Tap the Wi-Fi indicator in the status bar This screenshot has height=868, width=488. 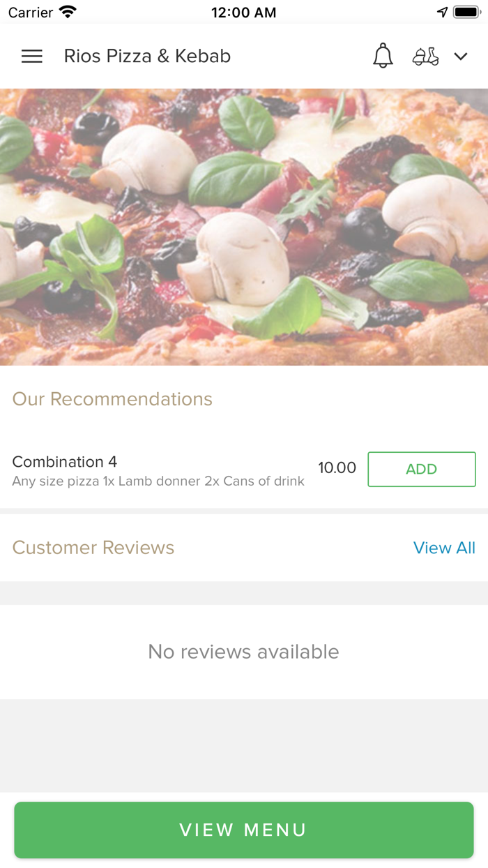(x=67, y=10)
